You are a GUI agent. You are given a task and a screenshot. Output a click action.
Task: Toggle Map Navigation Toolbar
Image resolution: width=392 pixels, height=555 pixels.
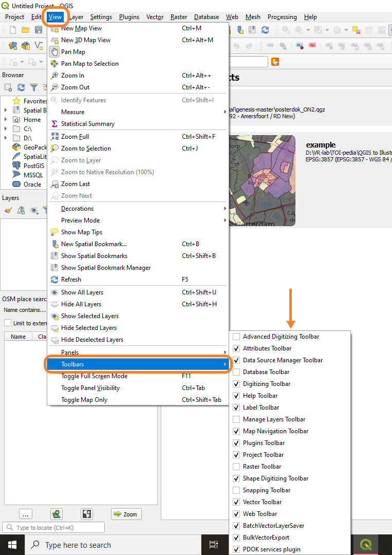click(x=236, y=431)
